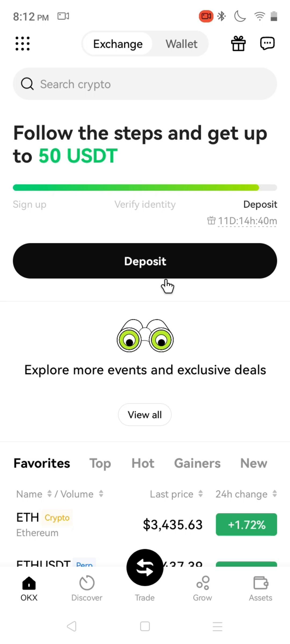Viewport: 290px width, 644px height.
Task: Switch to the Hot tab
Action: tap(143, 463)
